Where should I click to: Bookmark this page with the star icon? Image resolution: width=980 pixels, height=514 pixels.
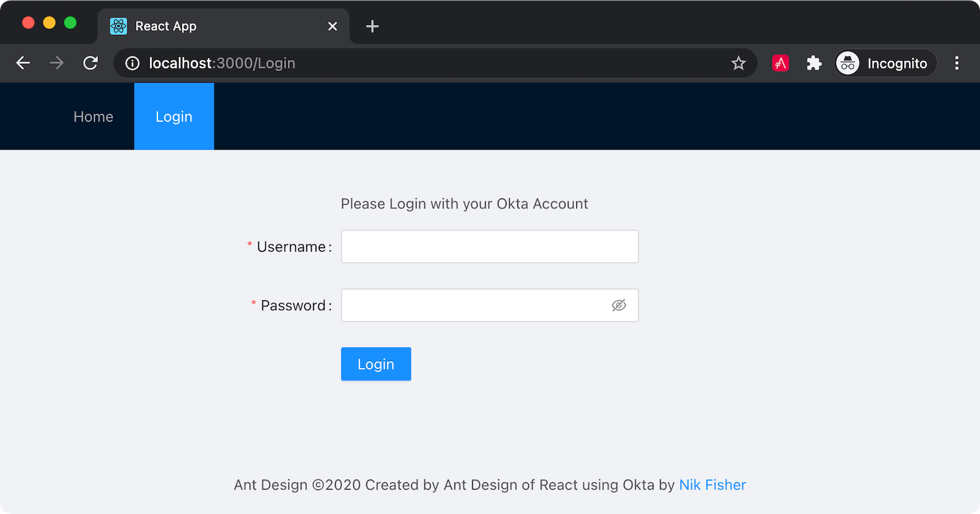point(738,63)
